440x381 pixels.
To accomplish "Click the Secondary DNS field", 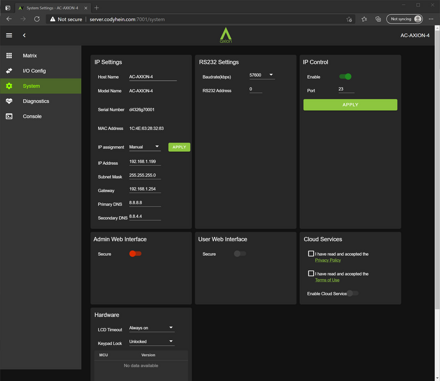I will tap(145, 217).
